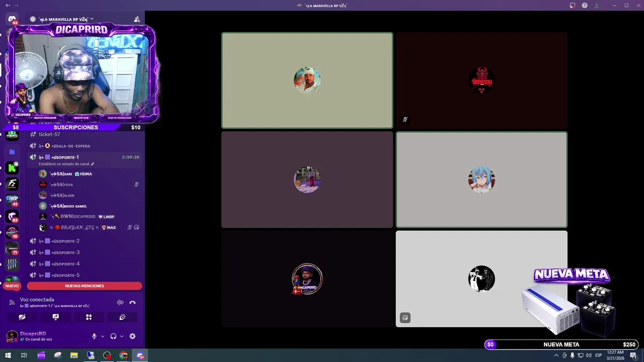This screenshot has width=644, height=362.
Task: Join the SOPORTE-2 voice channel
Action: [x=85, y=241]
